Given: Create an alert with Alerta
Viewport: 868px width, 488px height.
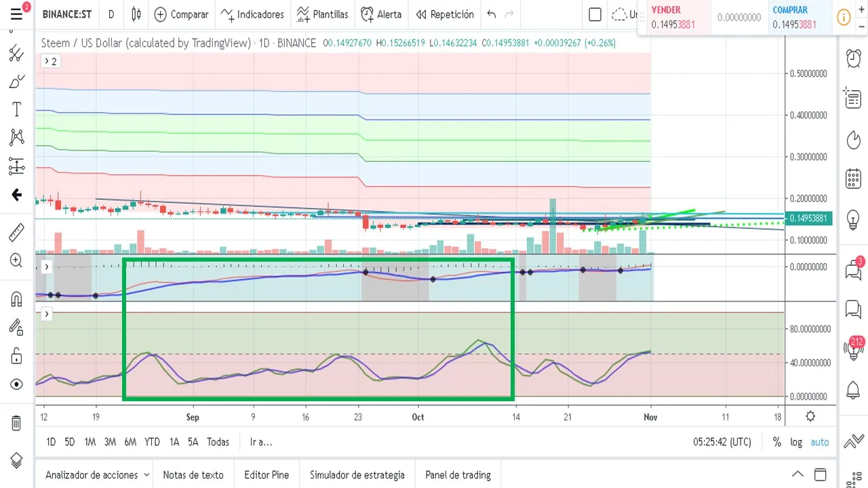Looking at the screenshot, I should coord(381,14).
